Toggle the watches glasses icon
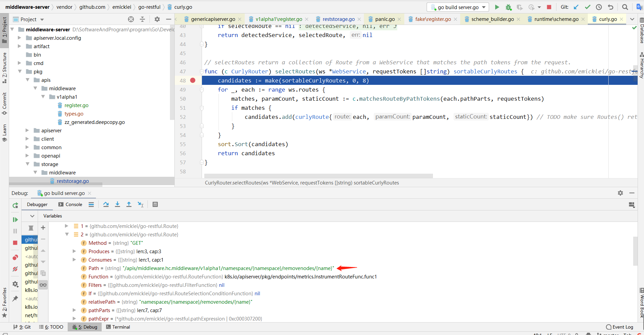Viewport: 644px width, 335px height. (x=43, y=285)
